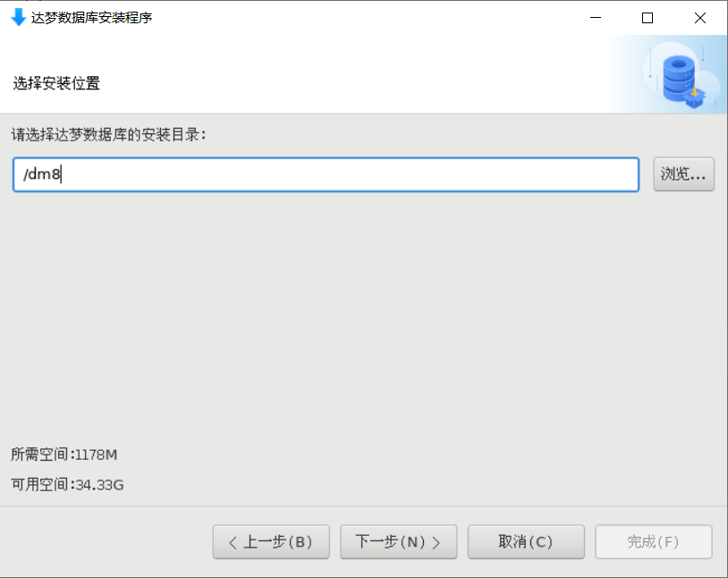Go back with 上一步(B) button
Viewport: 728px width, 578px height.
(271, 541)
